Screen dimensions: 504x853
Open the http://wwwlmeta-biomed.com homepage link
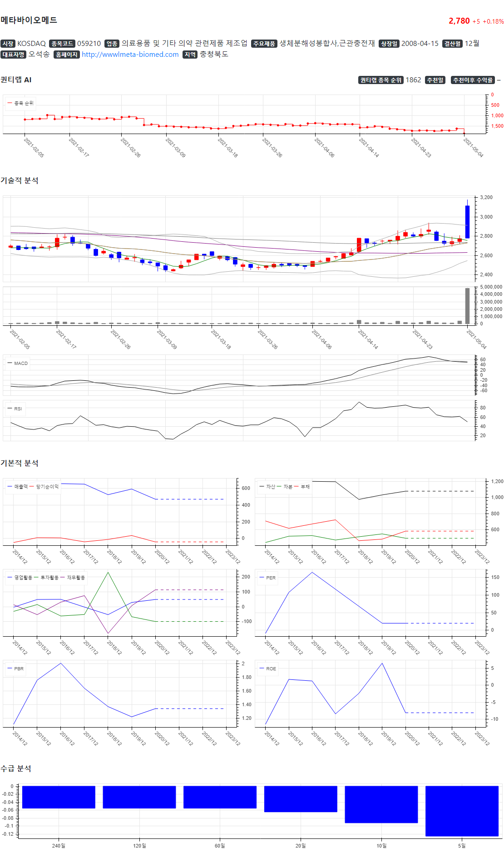[130, 55]
